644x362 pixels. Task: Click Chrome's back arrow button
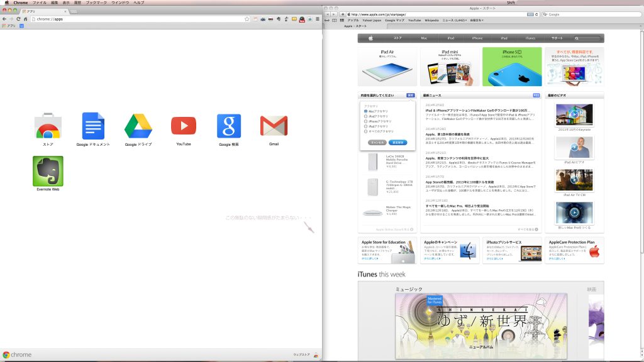tap(4, 19)
